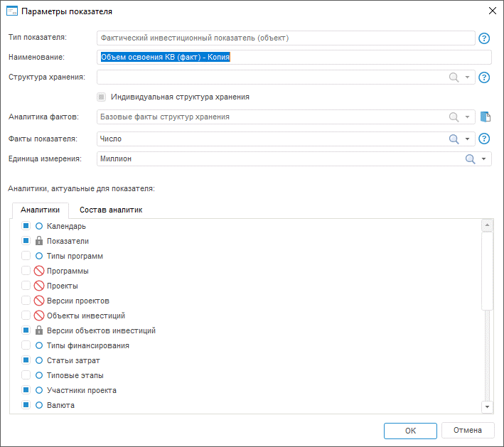
Task: Enable the Типы программ checkbox
Action: (x=26, y=256)
